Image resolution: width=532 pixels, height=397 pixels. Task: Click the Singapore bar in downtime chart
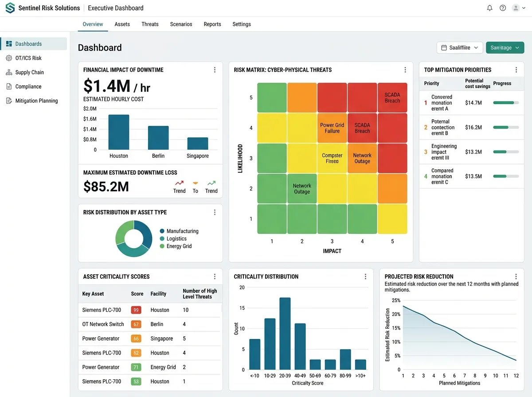click(x=198, y=144)
